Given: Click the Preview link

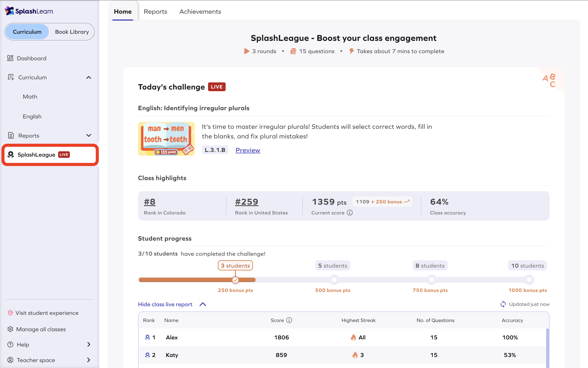Looking at the screenshot, I should click(248, 150).
